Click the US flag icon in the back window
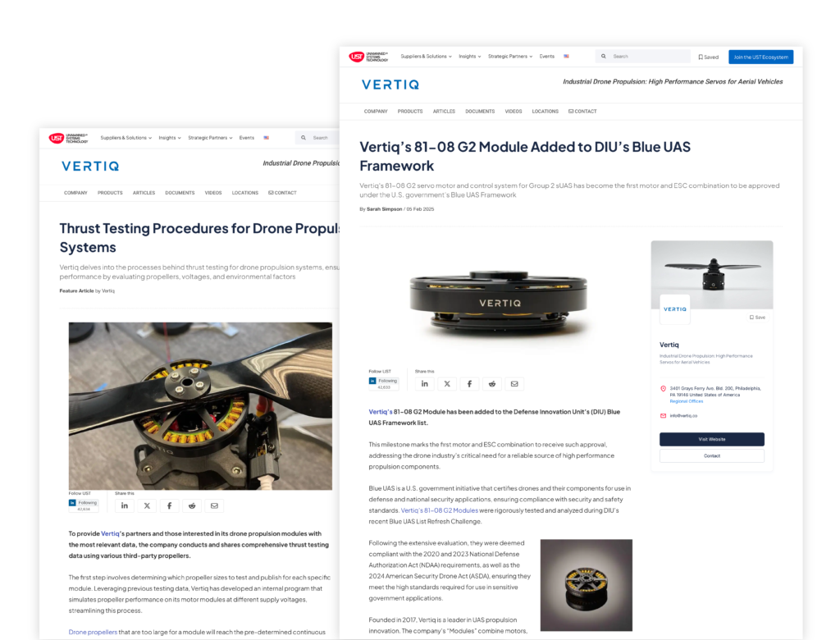Screen dimensions: 840x640 click(267, 138)
